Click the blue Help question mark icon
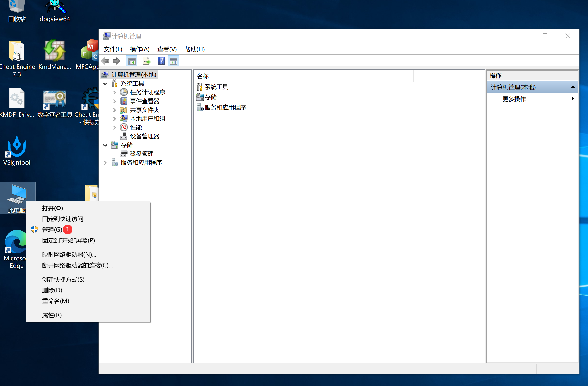The image size is (588, 386). coord(161,61)
